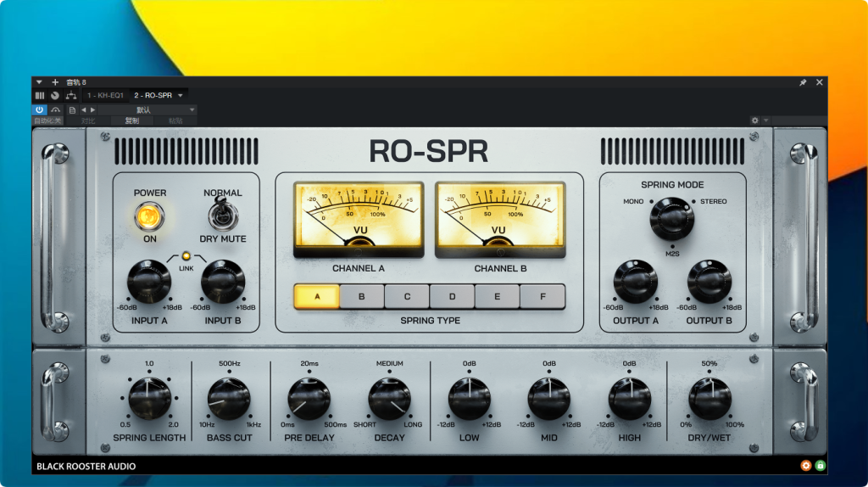
Task: Select spring type C
Action: point(407,296)
